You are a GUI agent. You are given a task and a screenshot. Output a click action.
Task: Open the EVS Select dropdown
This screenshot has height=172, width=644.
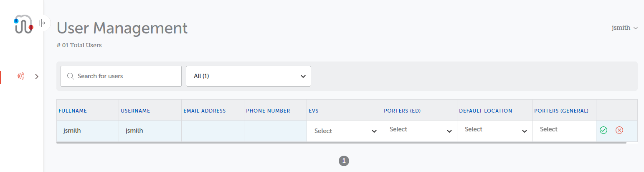tap(345, 131)
